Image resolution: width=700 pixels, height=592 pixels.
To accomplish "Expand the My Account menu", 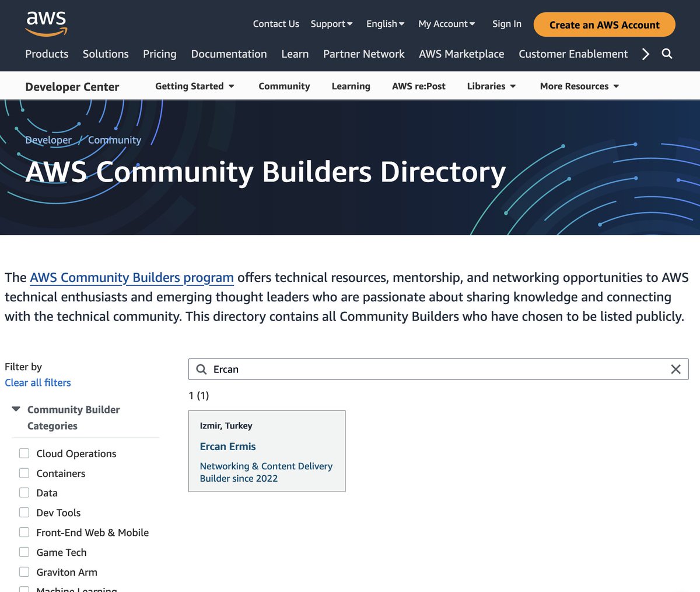I will pos(447,24).
